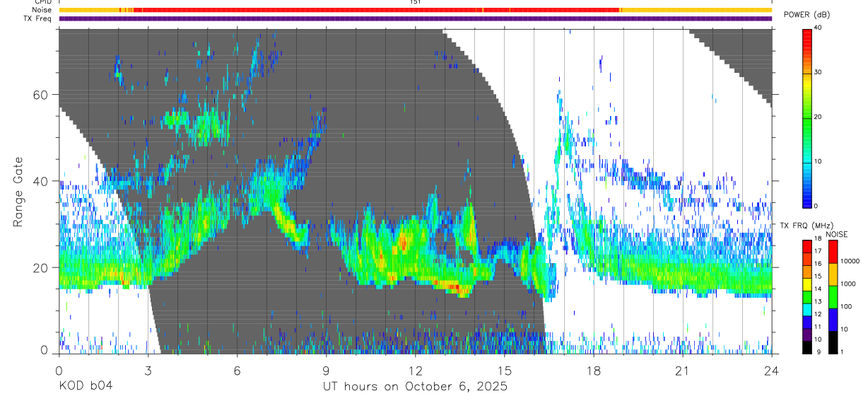Screen dimensions: 868x401
Task: Click the '16' label in the TX FRQ legend
Action: pyautogui.click(x=817, y=264)
